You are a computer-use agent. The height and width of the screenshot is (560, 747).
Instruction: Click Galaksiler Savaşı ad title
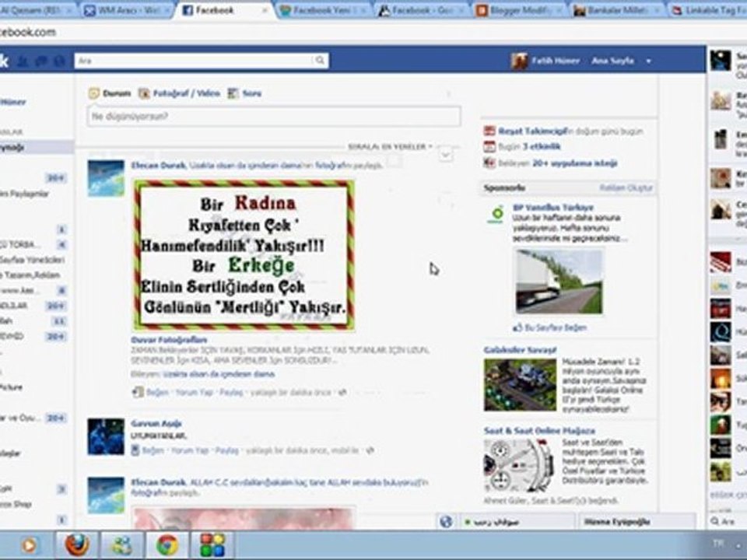520,350
